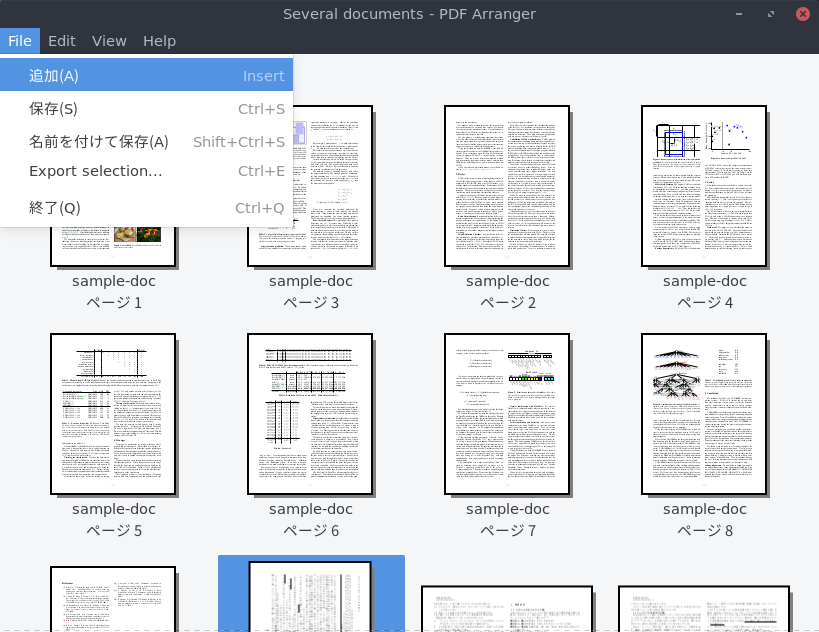Select the sample-doc ページ 5 thumbnail

point(113,413)
